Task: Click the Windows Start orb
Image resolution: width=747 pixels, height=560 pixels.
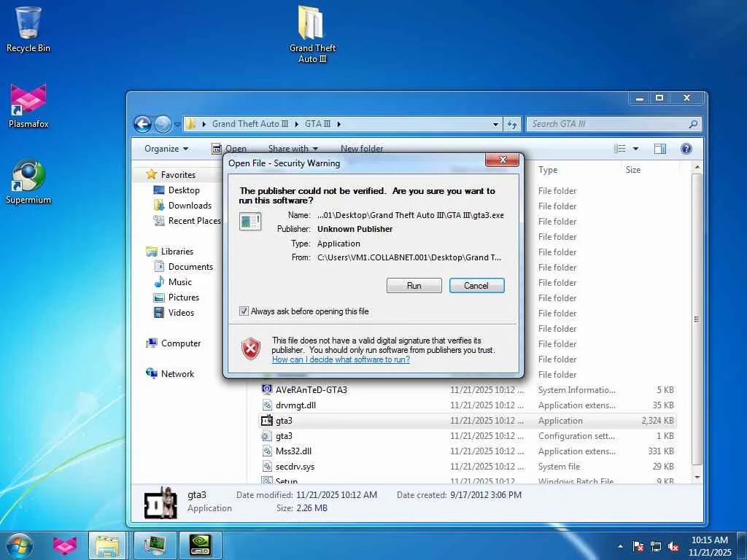Action: [19, 545]
